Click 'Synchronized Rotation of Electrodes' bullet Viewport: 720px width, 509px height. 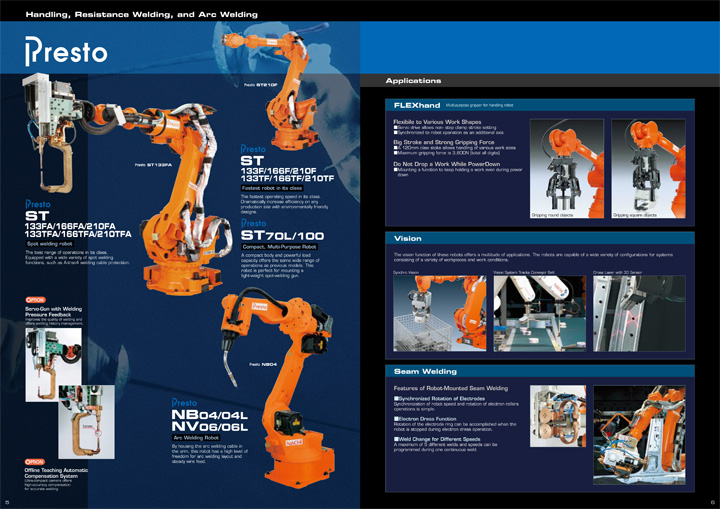439,398
